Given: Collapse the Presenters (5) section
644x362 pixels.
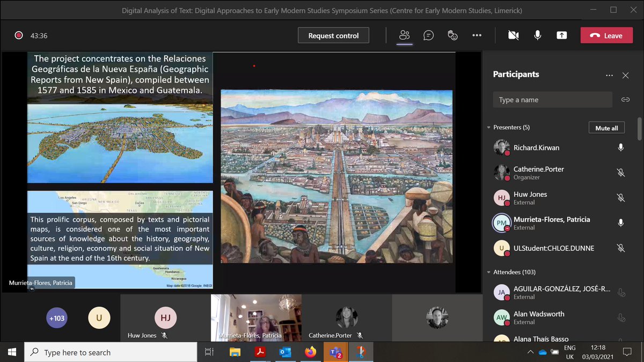Looking at the screenshot, I should pyautogui.click(x=488, y=128).
